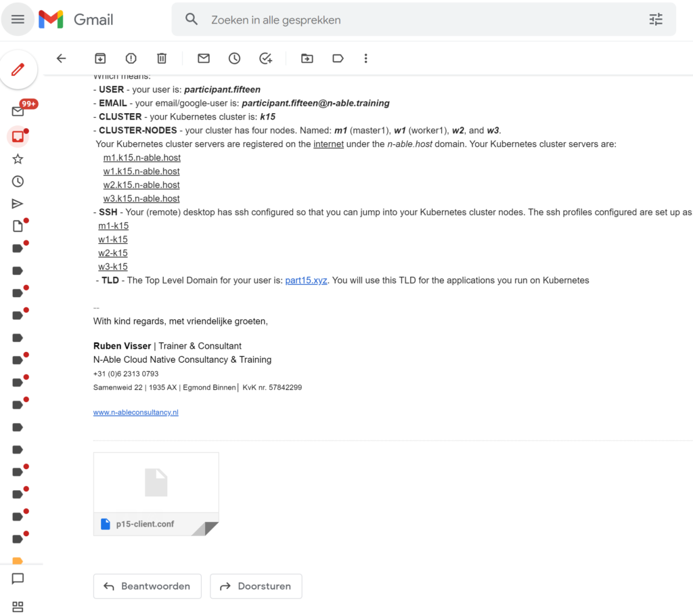
Task: Snooze this email with clock icon
Action: pos(234,58)
